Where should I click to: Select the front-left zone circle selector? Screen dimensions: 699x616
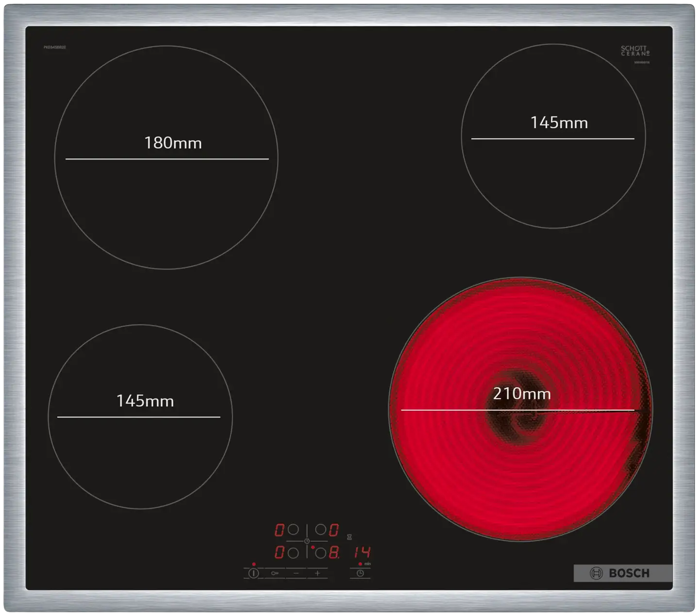pos(293,552)
